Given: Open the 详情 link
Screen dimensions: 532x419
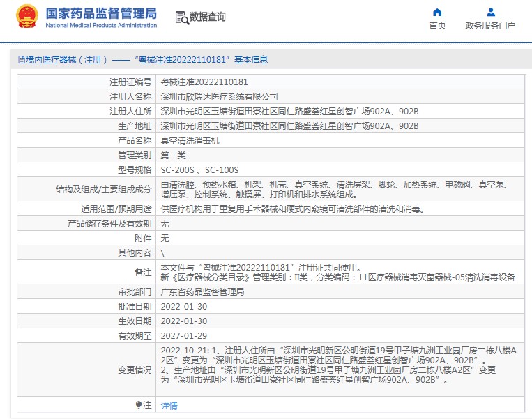Looking at the screenshot, I should (x=169, y=406).
